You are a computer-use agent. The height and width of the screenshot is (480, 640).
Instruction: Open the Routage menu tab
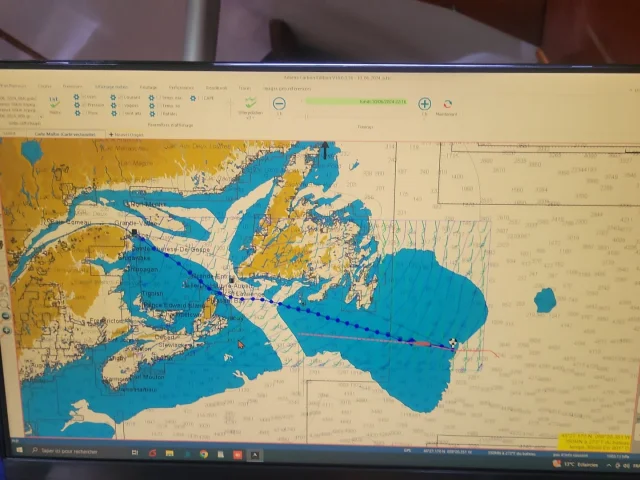point(148,87)
